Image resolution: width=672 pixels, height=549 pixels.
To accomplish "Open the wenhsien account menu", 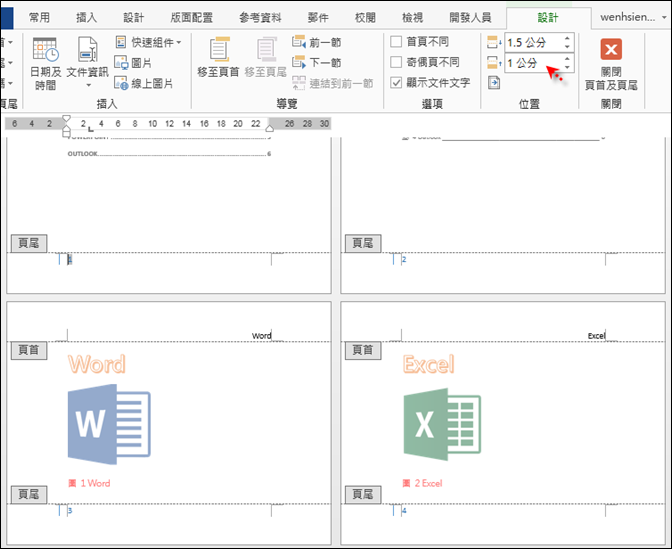I will point(633,17).
